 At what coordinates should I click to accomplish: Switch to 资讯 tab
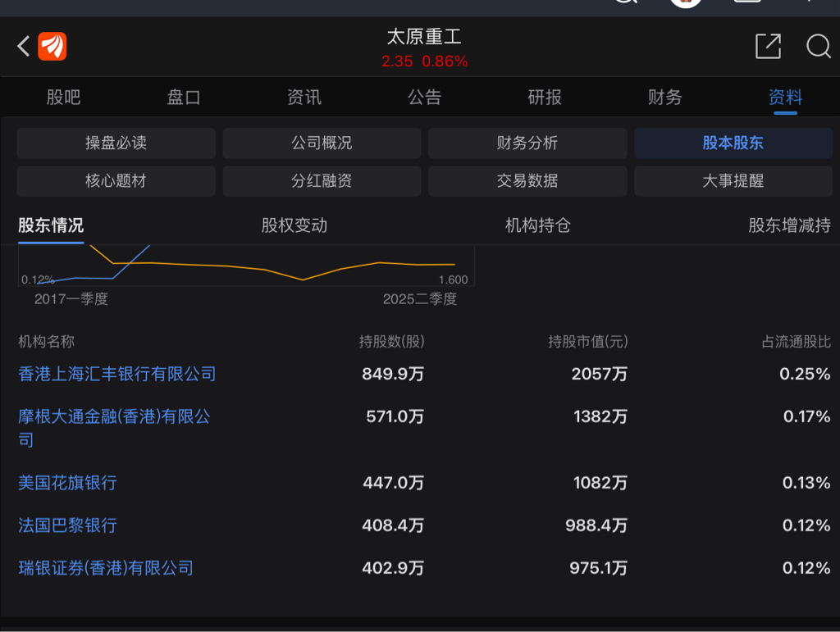304,97
